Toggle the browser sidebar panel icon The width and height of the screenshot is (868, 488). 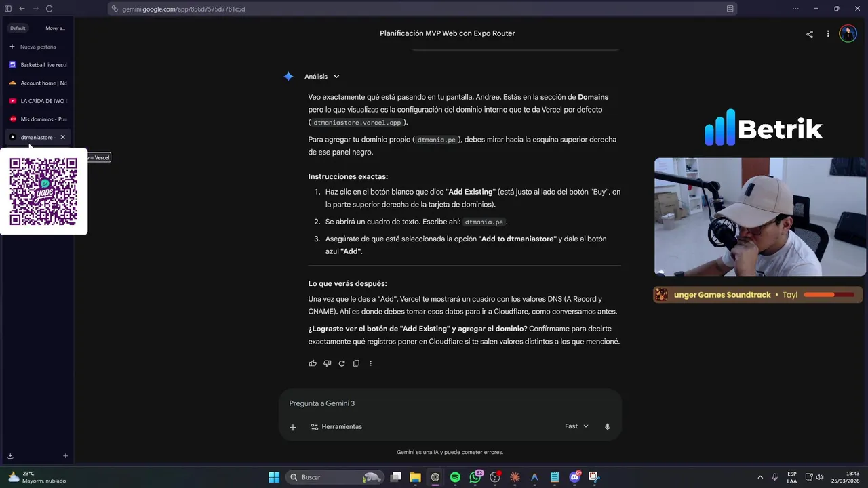click(8, 9)
